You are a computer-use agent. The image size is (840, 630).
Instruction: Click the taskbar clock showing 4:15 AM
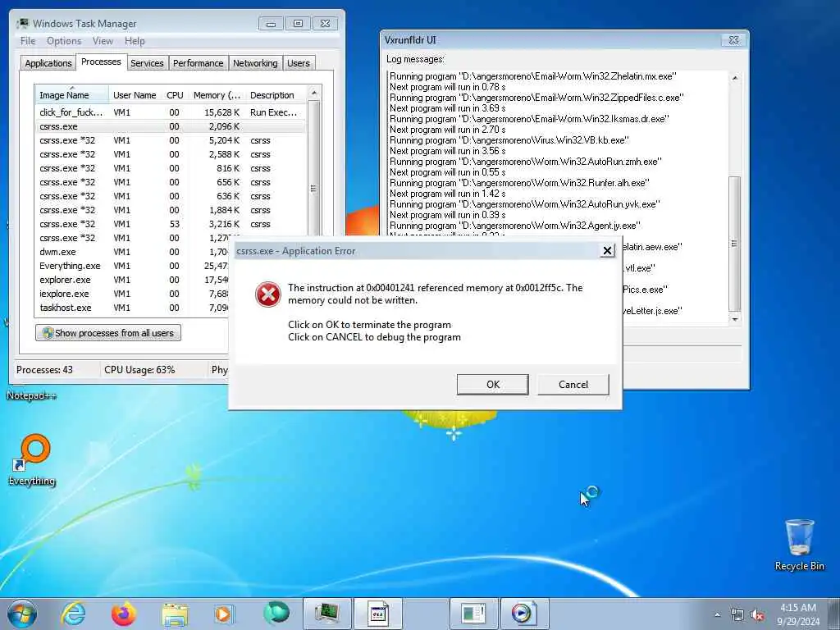798,614
